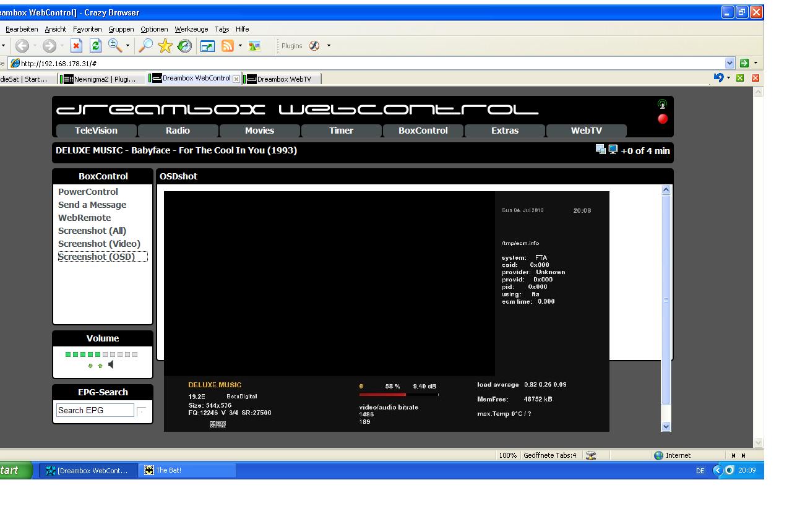The height and width of the screenshot is (532, 792).
Task: Toggle mute with the speaker icon
Action: 111,365
